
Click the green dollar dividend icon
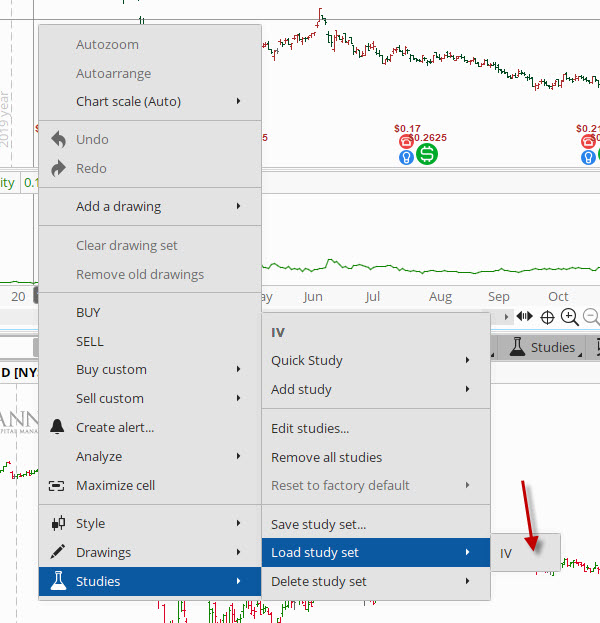click(x=427, y=155)
